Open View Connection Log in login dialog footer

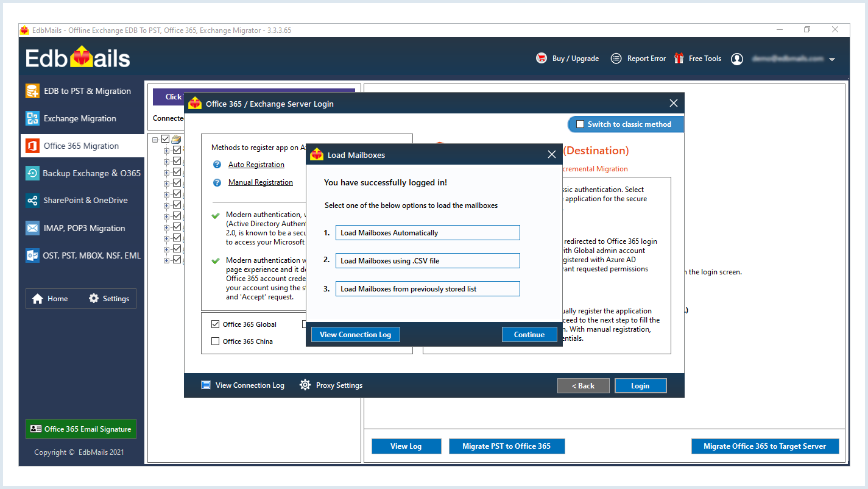tap(243, 385)
